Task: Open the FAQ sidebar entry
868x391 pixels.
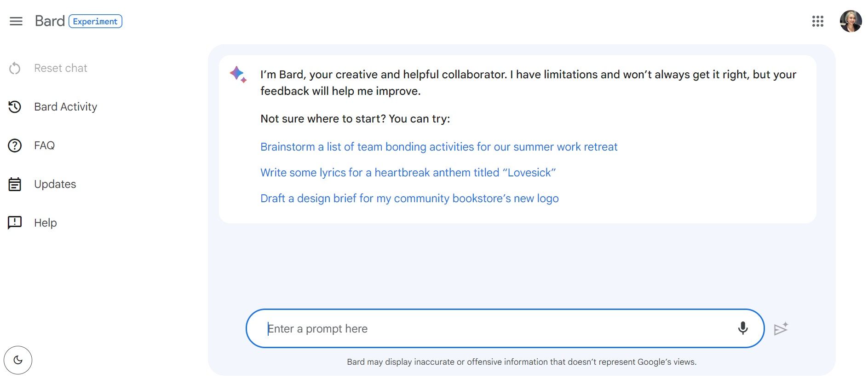Action: 44,146
